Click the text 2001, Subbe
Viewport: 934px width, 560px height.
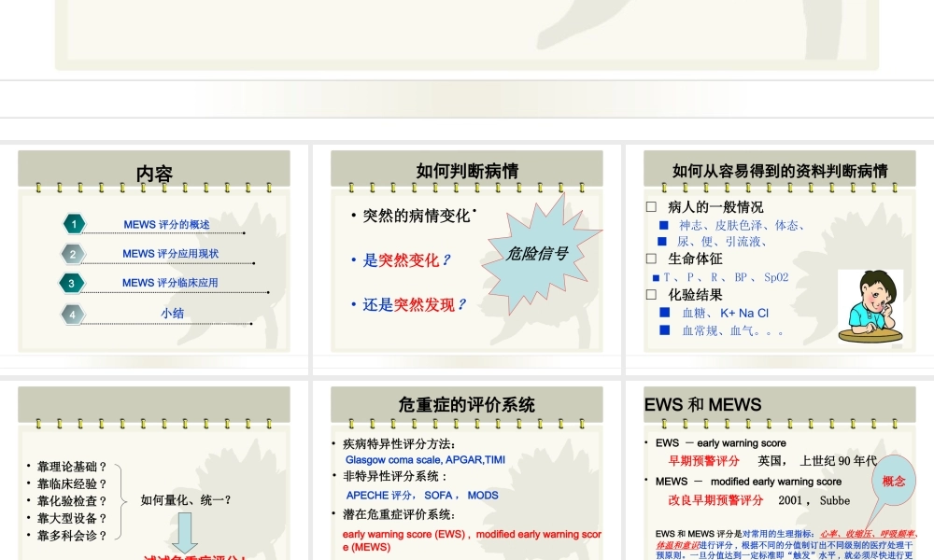click(814, 500)
